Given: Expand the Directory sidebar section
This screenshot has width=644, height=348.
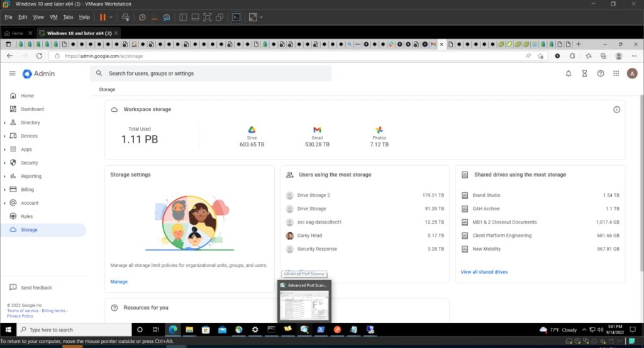Looking at the screenshot, I should 4,122.
